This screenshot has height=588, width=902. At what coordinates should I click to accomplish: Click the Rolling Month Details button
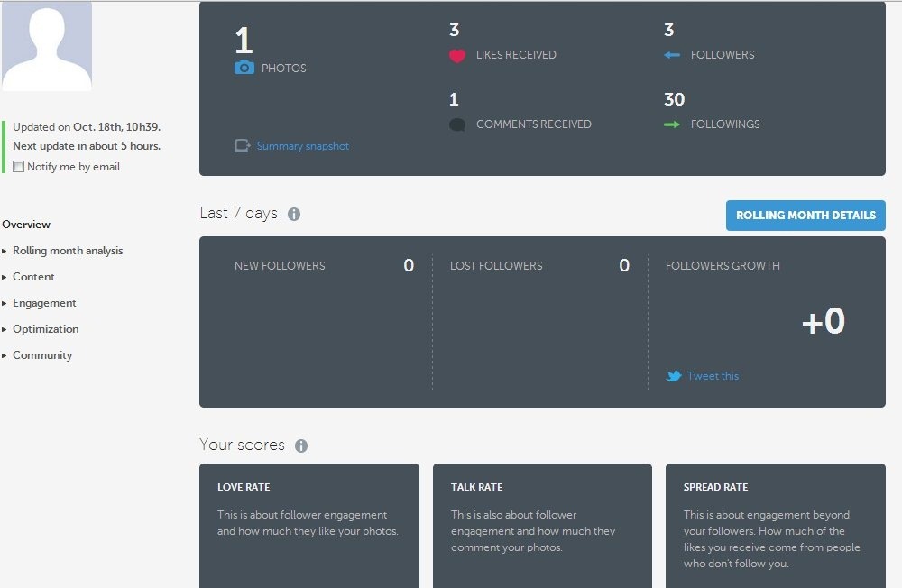pos(805,216)
